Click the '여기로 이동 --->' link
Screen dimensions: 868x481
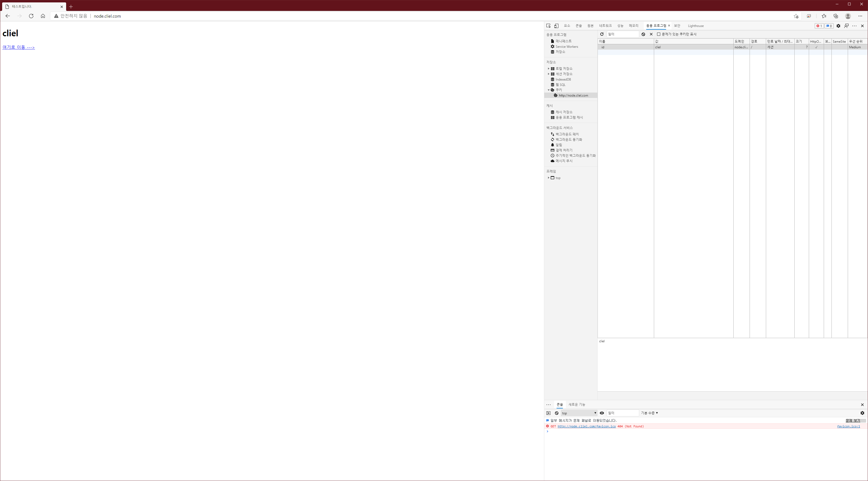click(x=18, y=47)
